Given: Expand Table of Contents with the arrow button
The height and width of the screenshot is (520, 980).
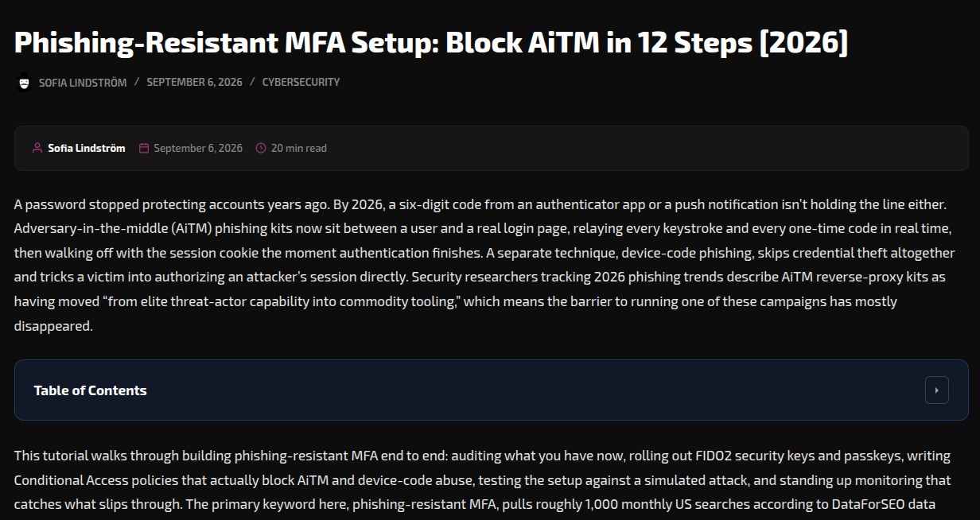Looking at the screenshot, I should pyautogui.click(x=936, y=390).
